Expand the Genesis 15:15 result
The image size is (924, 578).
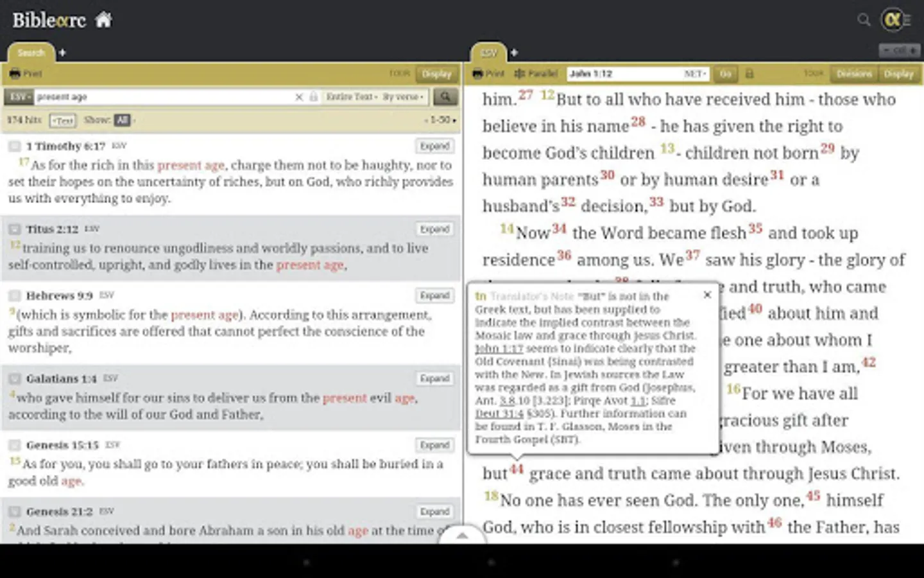434,445
